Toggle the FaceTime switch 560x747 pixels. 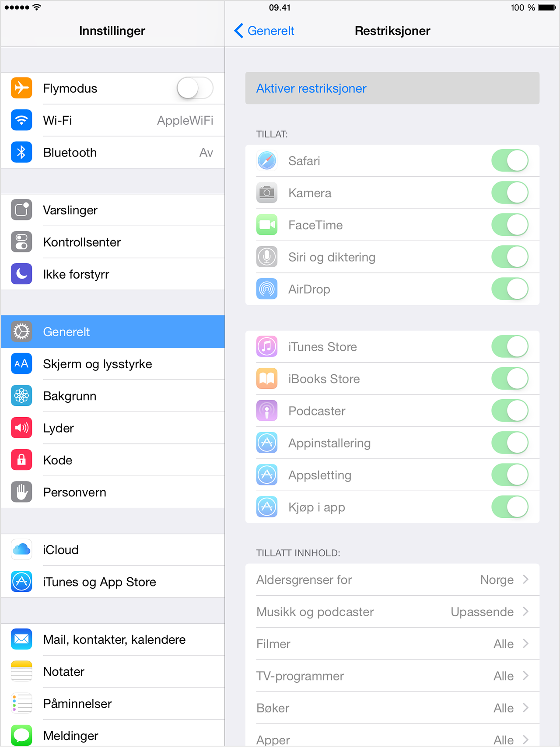coord(510,225)
